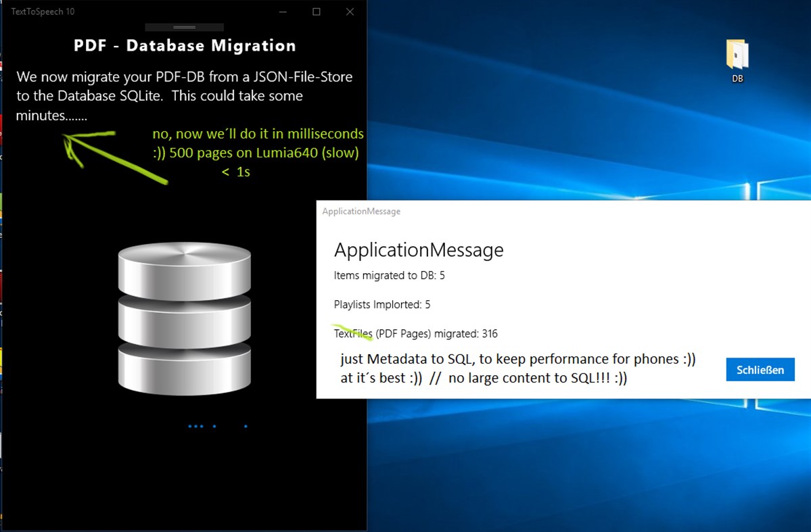The height and width of the screenshot is (532, 811).
Task: Click the window drag handle bar
Action: 184,26
